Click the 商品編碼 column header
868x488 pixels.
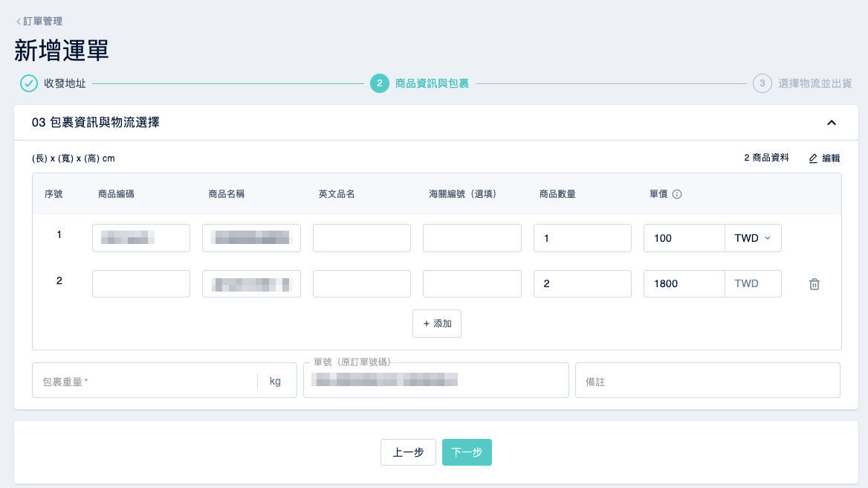[116, 194]
